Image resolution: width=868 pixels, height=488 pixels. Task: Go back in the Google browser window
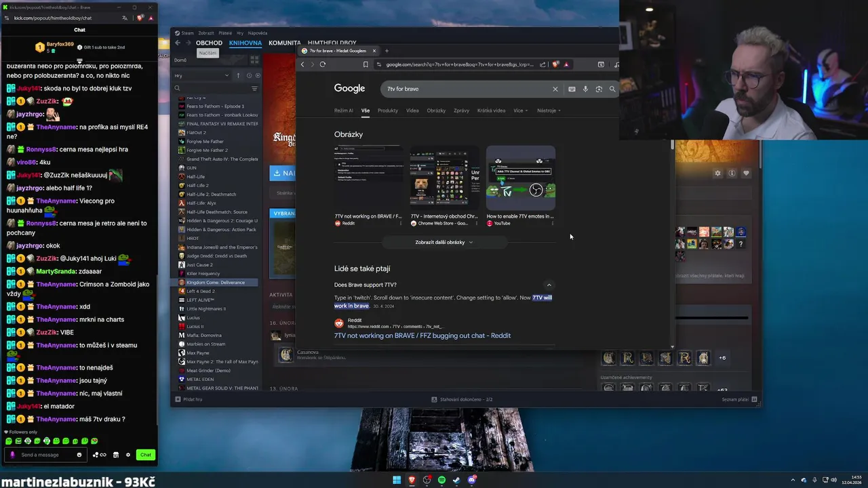pyautogui.click(x=302, y=64)
